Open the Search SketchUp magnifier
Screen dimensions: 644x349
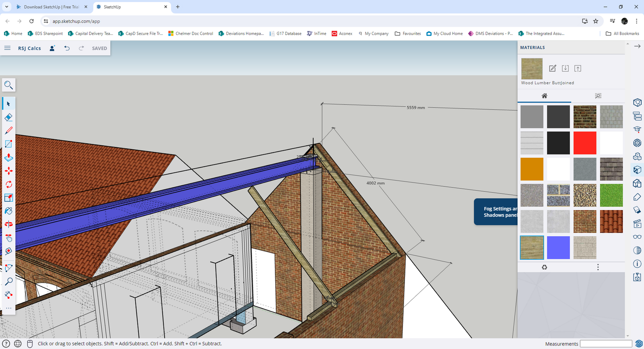[8, 85]
